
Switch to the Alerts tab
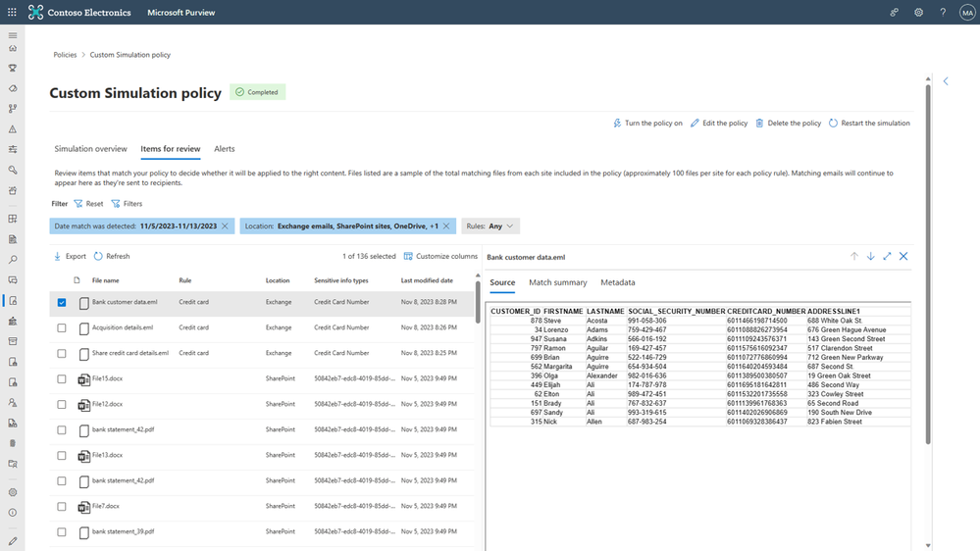pos(225,149)
